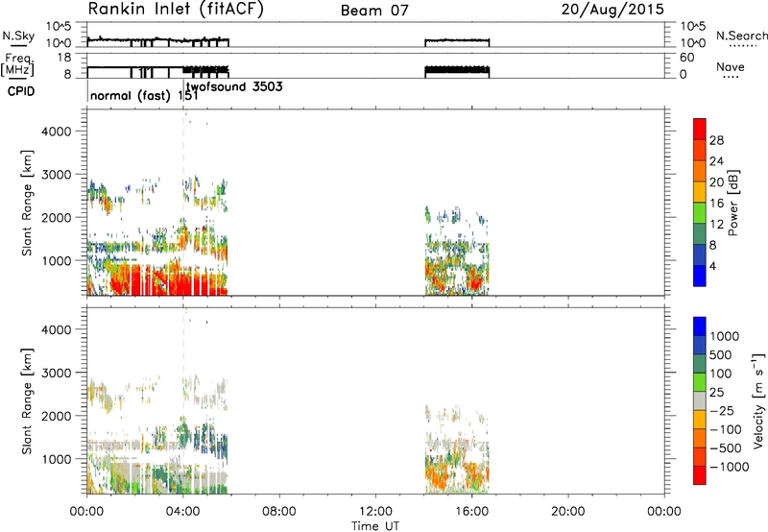This screenshot has height=532, width=768.
Task: Click the 'Rankin Inlet (fitACF)' plot title
Action: coord(176,9)
